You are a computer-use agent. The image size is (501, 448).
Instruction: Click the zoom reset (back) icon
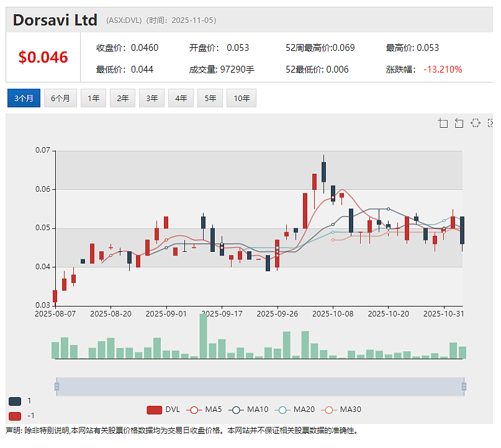click(x=459, y=123)
